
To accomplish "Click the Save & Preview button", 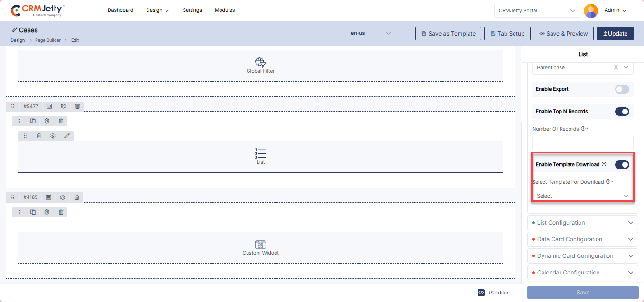I will click(x=563, y=34).
